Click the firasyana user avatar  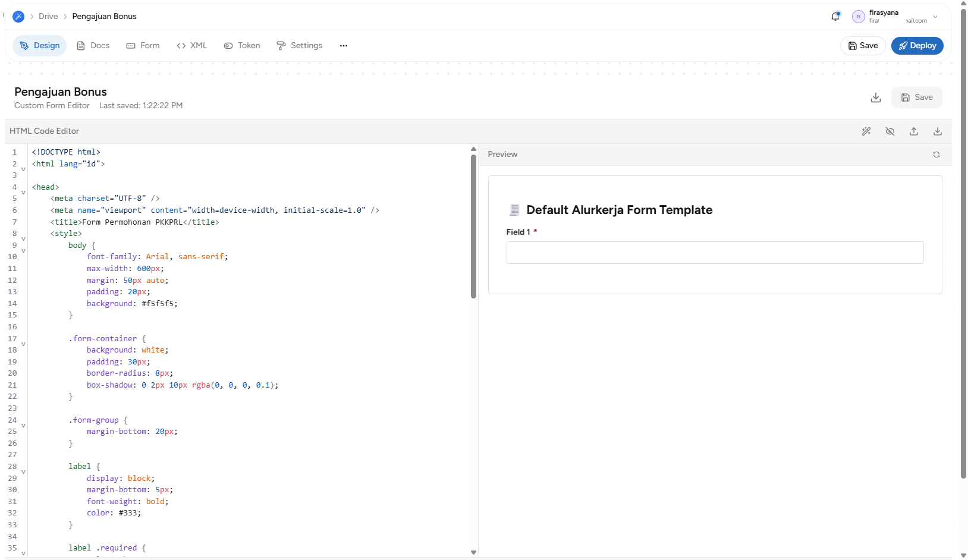(x=858, y=17)
